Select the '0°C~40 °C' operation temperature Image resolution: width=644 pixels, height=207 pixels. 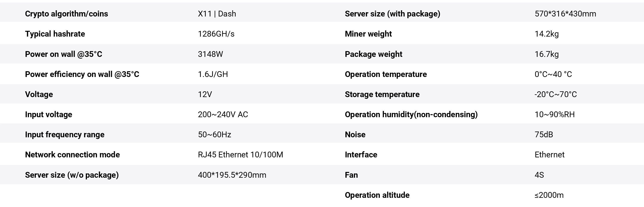553,74
